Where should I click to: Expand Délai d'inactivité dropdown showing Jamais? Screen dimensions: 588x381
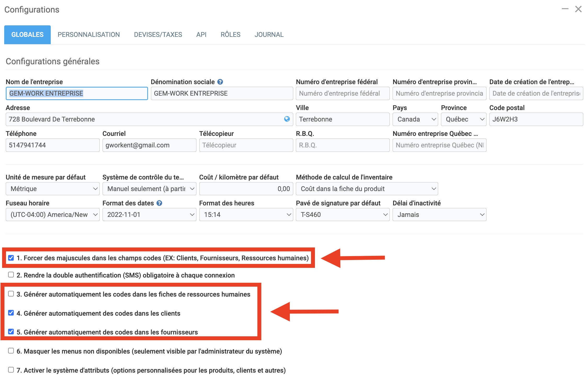[439, 215]
